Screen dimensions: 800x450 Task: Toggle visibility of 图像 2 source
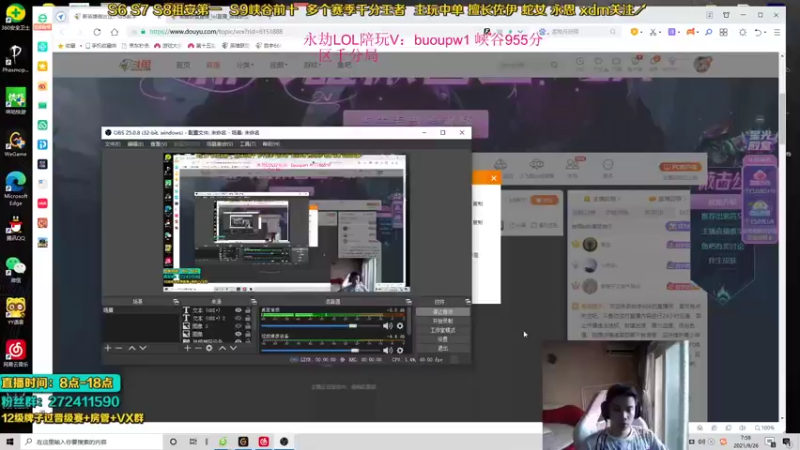point(238,326)
